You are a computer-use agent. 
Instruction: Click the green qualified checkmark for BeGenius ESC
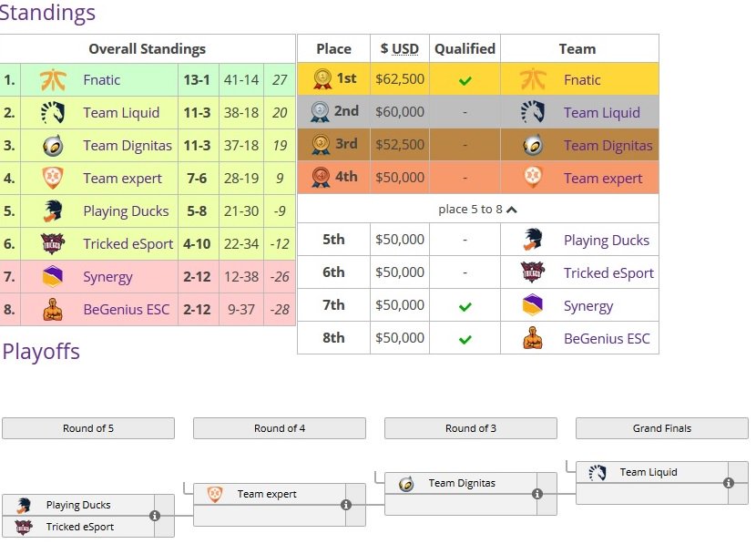coord(465,340)
